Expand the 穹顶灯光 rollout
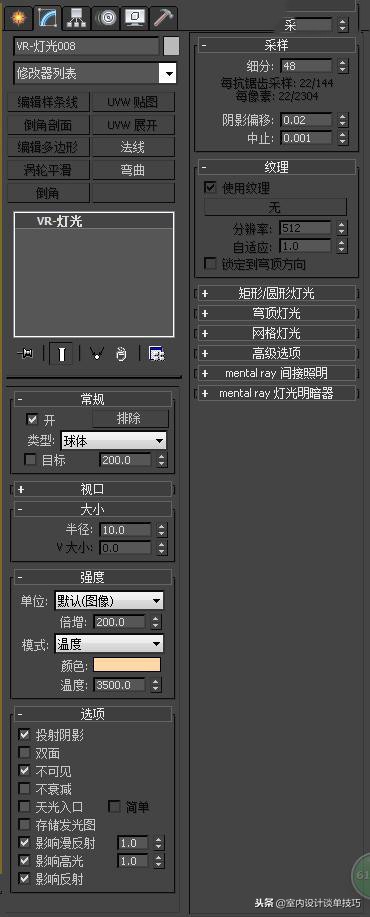 pyautogui.click(x=276, y=313)
